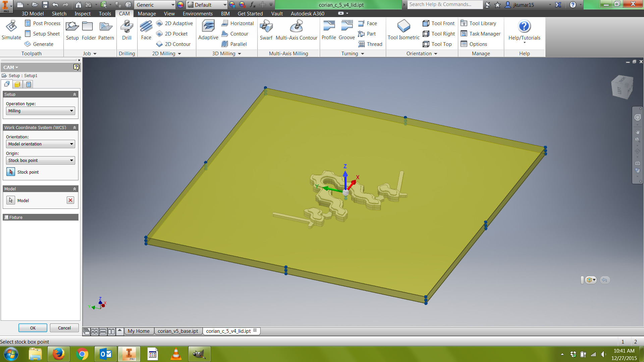Run the Simulate toolpath tool

(x=11, y=30)
